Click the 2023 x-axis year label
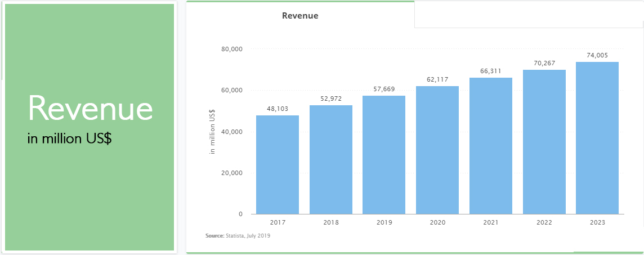This screenshot has height=255, width=644. (597, 222)
